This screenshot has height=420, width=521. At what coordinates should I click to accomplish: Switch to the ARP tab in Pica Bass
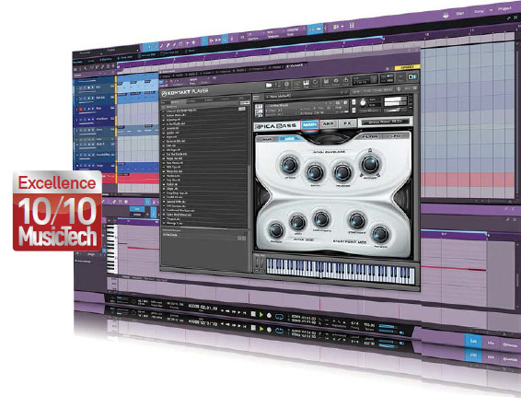(329, 123)
